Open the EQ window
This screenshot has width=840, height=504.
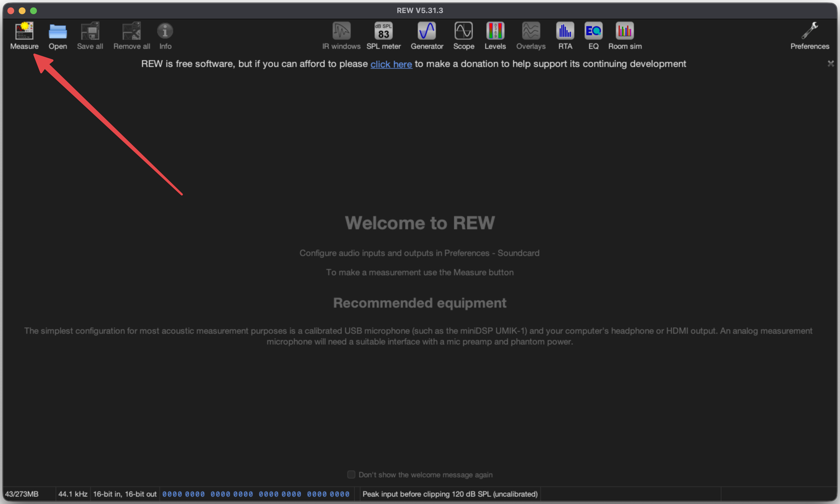coord(593,36)
